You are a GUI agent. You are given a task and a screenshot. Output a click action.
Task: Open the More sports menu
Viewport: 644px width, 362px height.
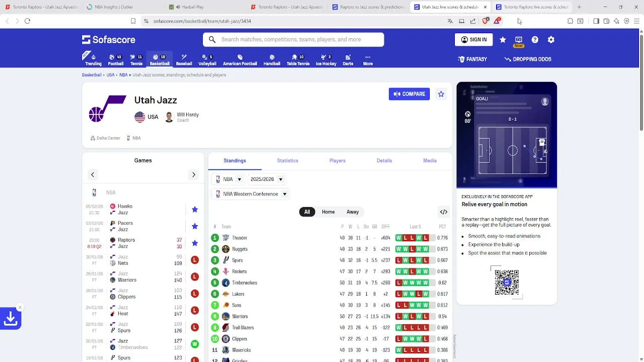[x=368, y=59]
